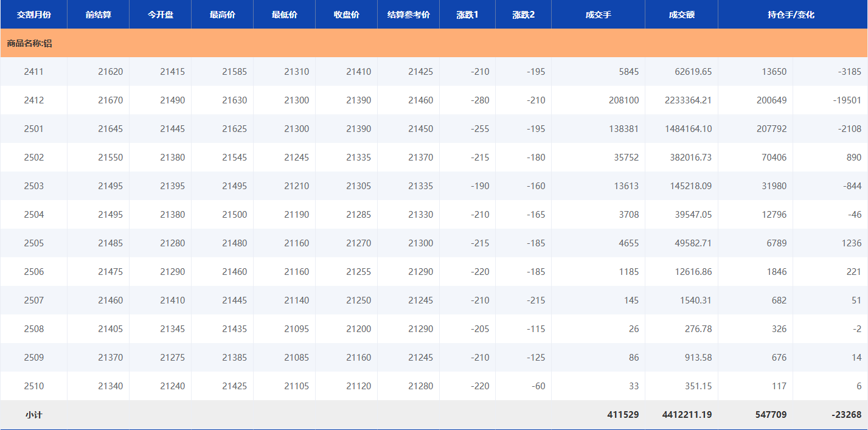Select the 今开盘 header cell
The height and width of the screenshot is (430, 868).
[x=160, y=15]
